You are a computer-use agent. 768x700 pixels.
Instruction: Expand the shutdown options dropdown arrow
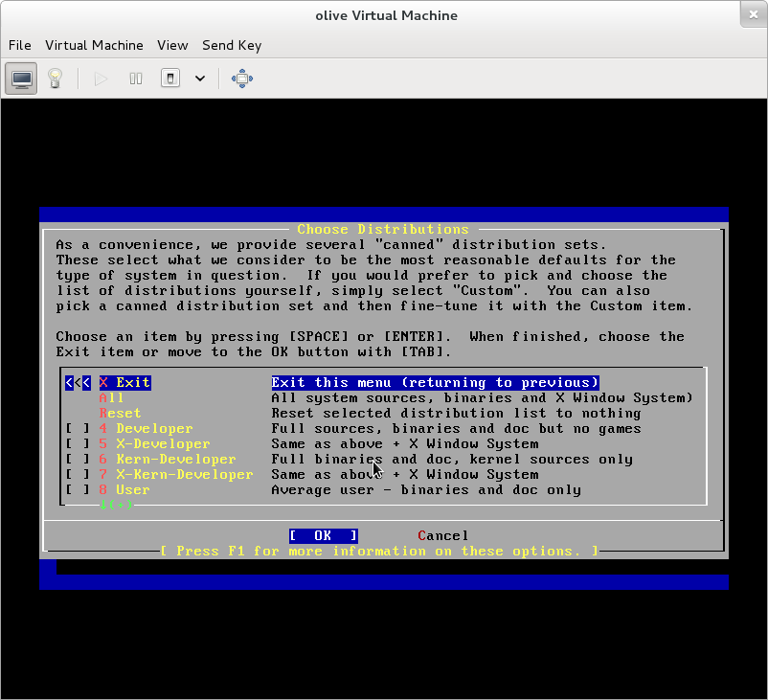pyautogui.click(x=200, y=78)
